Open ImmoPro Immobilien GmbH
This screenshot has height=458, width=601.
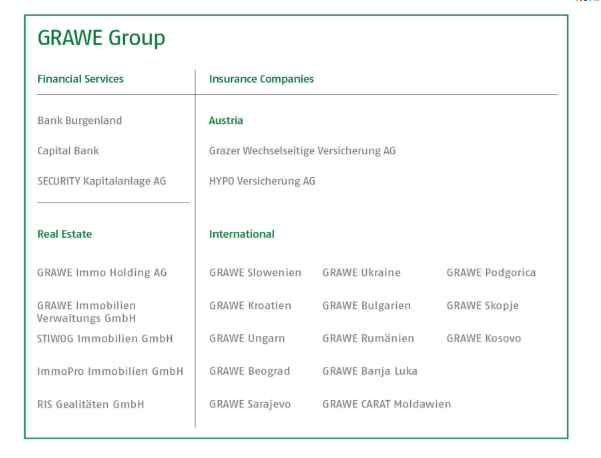[x=110, y=371]
